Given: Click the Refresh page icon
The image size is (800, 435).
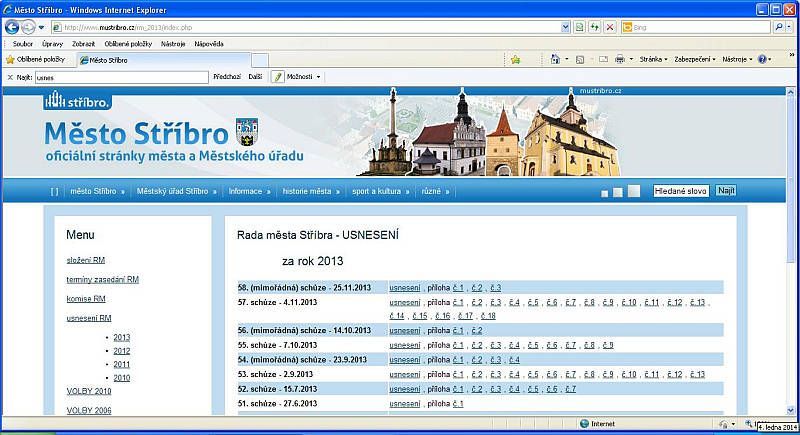Looking at the screenshot, I should 595,27.
